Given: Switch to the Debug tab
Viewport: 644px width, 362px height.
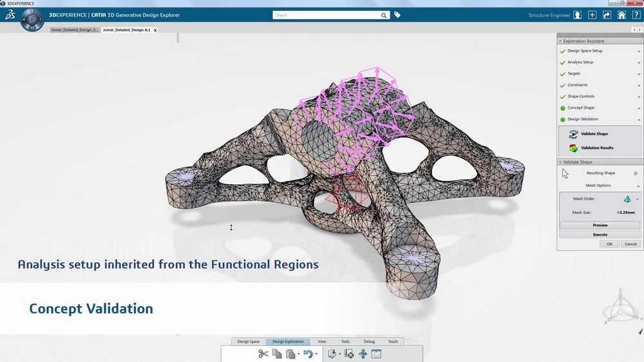Looking at the screenshot, I should pos(369,341).
